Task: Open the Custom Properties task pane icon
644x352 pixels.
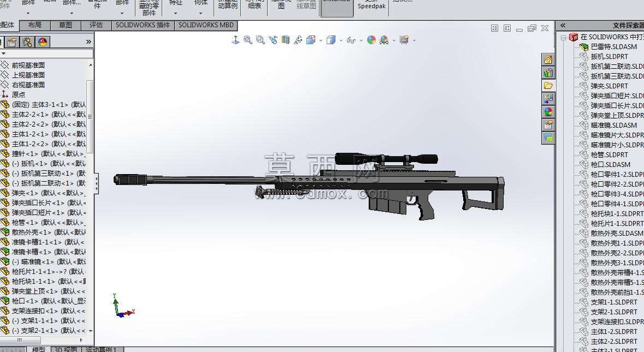Action: (x=548, y=125)
